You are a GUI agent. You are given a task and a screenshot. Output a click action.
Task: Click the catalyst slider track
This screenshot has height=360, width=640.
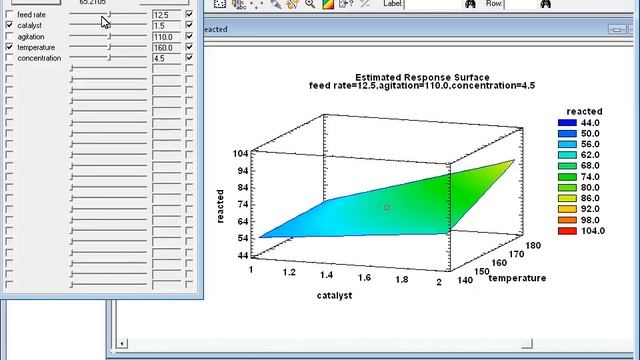108,25
